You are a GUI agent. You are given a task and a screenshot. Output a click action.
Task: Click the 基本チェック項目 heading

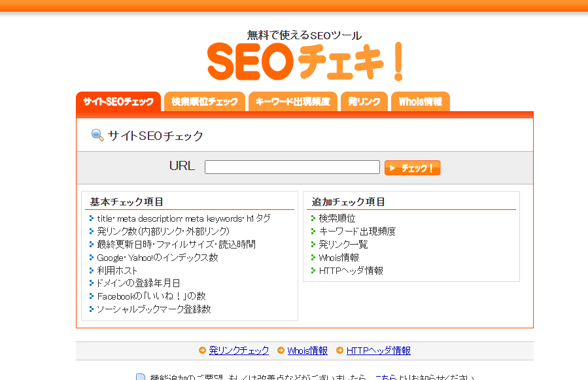[x=127, y=201]
